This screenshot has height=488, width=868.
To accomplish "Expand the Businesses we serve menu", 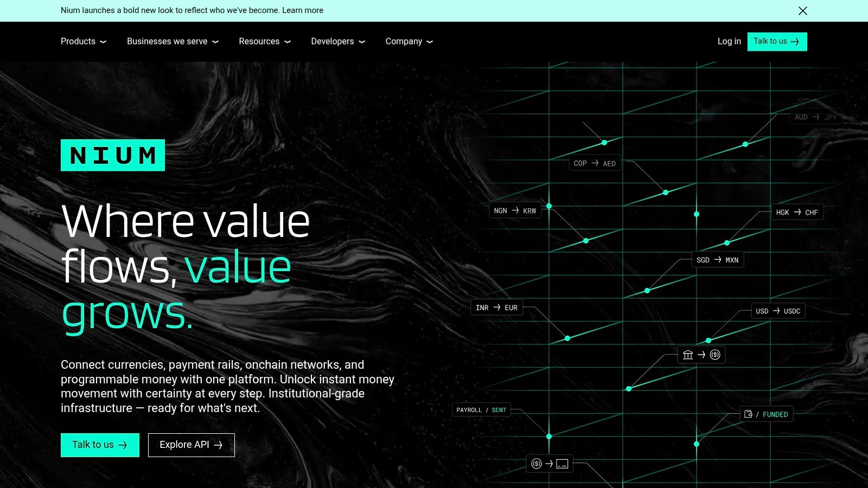I will point(173,41).
